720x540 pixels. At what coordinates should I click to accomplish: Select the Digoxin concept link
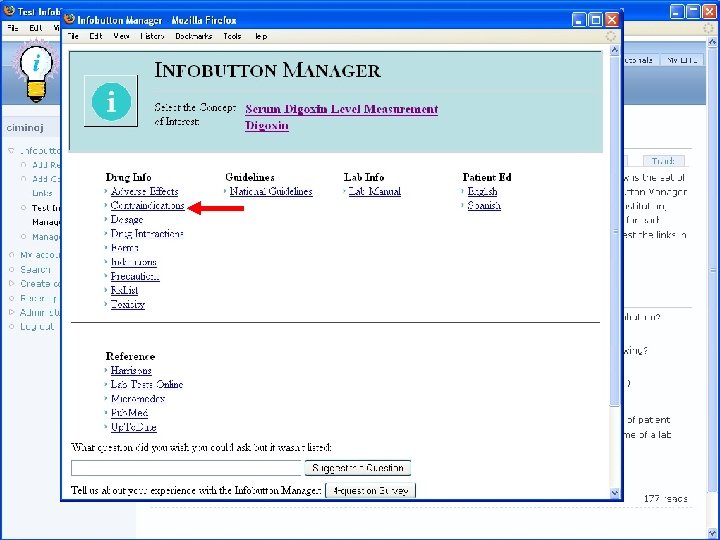click(x=267, y=125)
